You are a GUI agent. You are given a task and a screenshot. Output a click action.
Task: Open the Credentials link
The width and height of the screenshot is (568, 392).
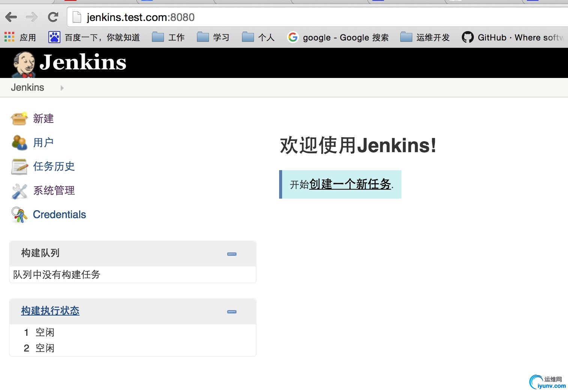tap(60, 214)
